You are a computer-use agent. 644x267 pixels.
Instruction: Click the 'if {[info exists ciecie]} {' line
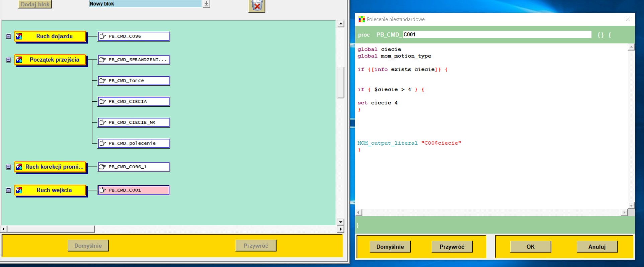(403, 69)
